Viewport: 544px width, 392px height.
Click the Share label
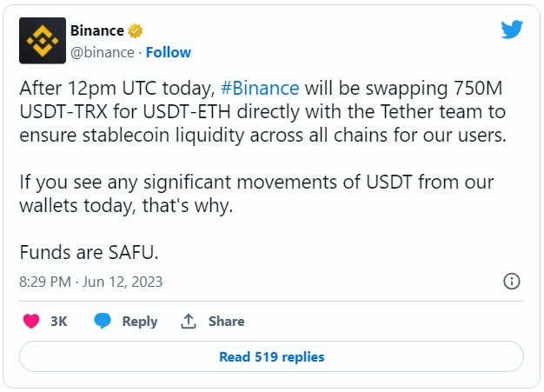226,322
